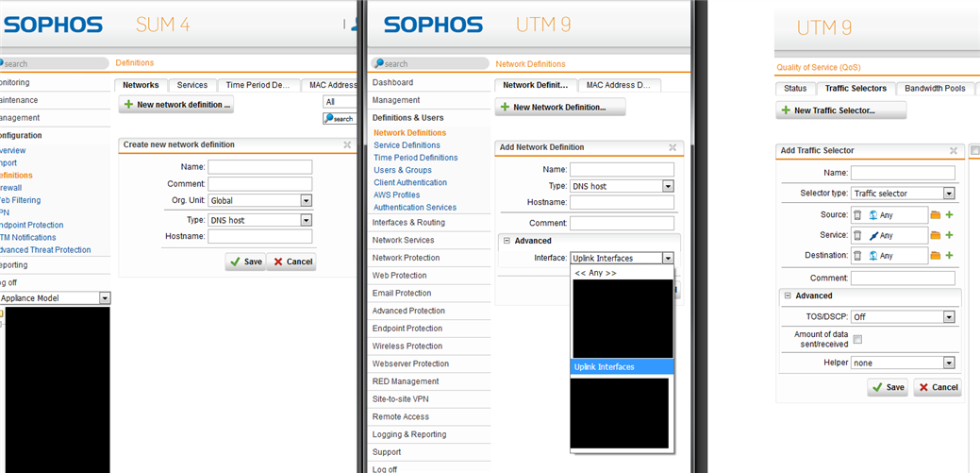Viewport: 980px width, 473px height.
Task: Click green plus next to Source
Action: [949, 215]
